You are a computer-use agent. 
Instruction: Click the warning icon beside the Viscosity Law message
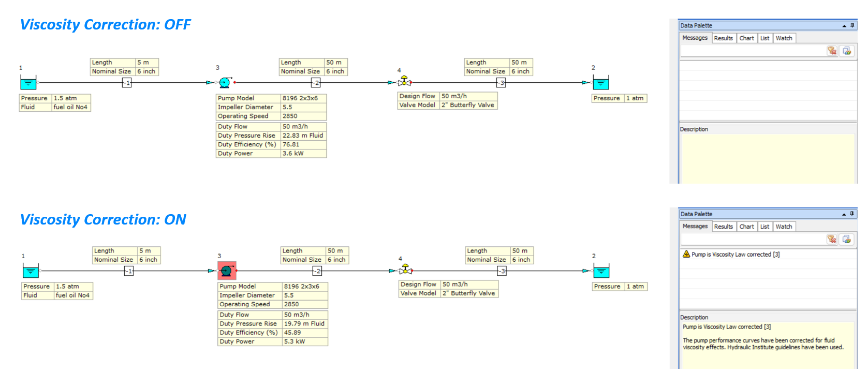(x=686, y=254)
